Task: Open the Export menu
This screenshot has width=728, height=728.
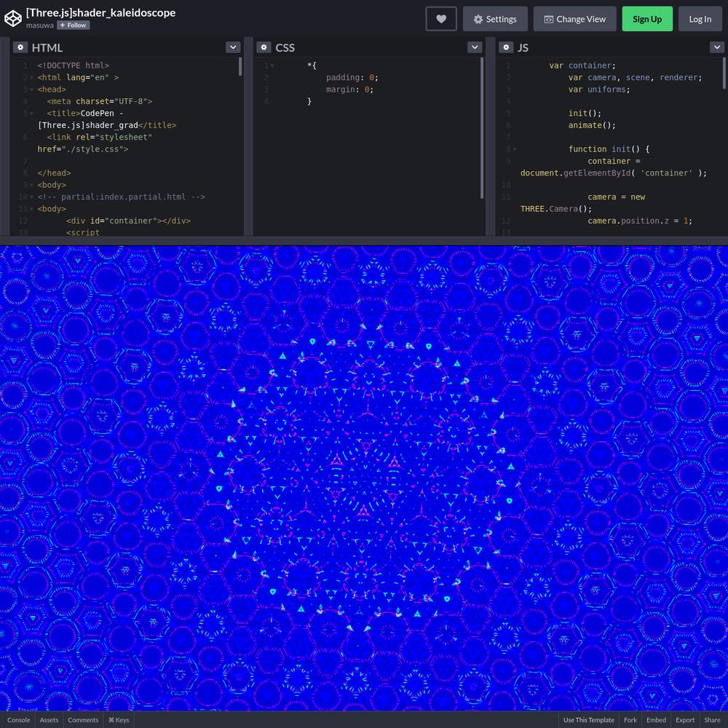Action: tap(685, 720)
